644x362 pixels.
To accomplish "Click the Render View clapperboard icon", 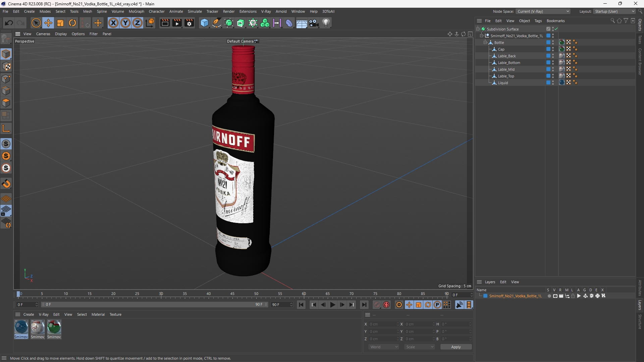I will click(165, 23).
